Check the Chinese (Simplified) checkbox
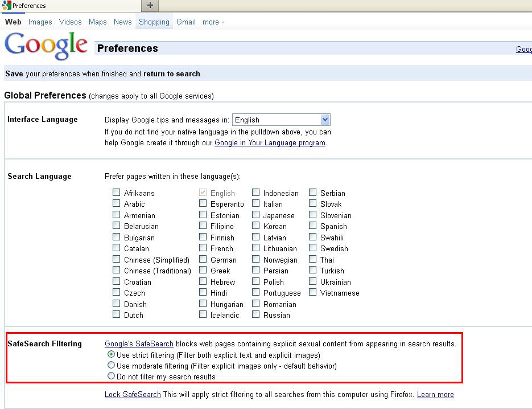Screen dimensions: 532x409 117,259
